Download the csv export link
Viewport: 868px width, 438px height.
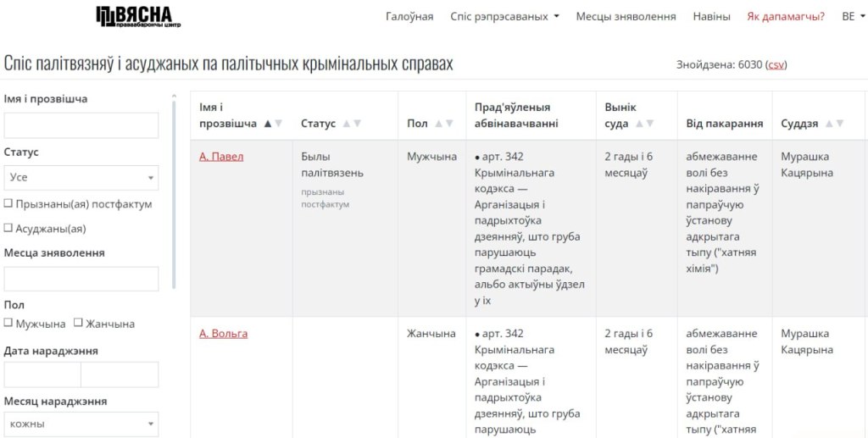tap(776, 65)
